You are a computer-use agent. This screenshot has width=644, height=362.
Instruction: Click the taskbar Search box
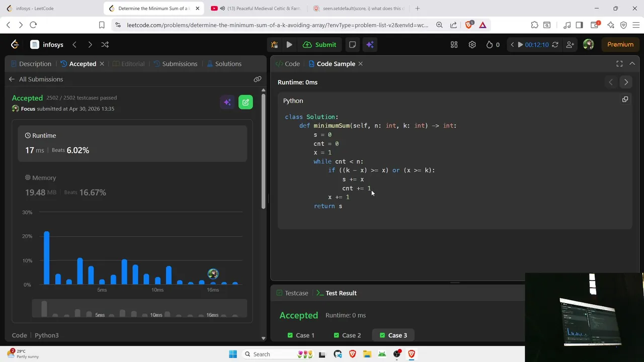(x=278, y=354)
